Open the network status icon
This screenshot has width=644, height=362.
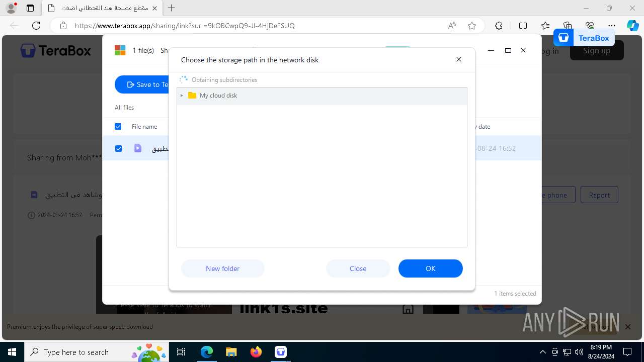coord(567,352)
